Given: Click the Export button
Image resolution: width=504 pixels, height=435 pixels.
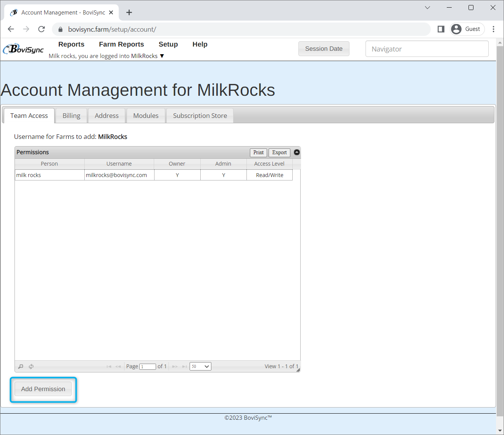Looking at the screenshot, I should [279, 153].
